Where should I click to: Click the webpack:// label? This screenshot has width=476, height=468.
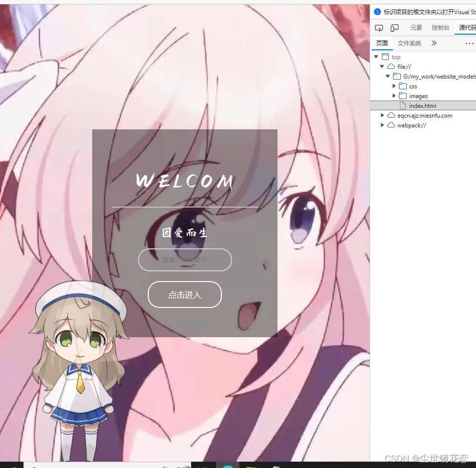(x=412, y=125)
